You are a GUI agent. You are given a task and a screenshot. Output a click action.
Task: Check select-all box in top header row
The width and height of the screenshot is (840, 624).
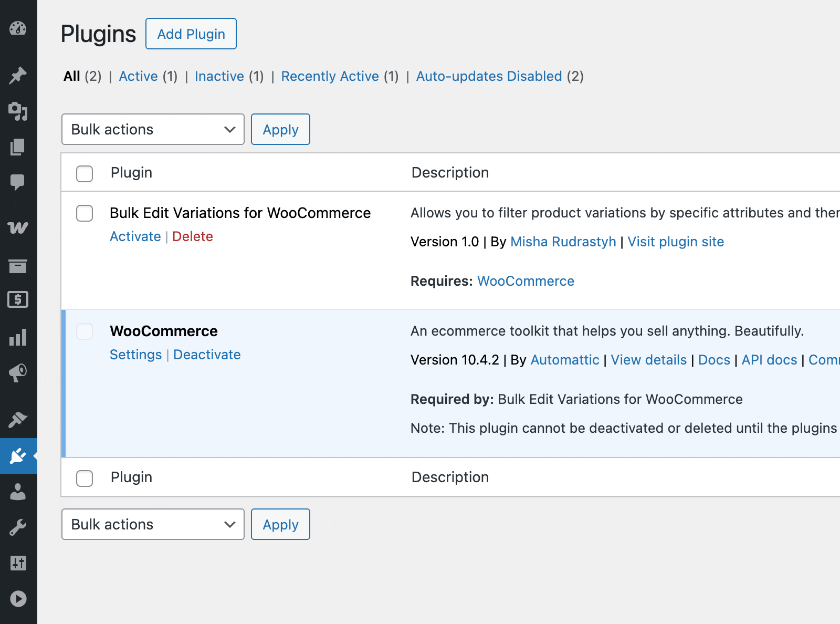pyautogui.click(x=85, y=173)
